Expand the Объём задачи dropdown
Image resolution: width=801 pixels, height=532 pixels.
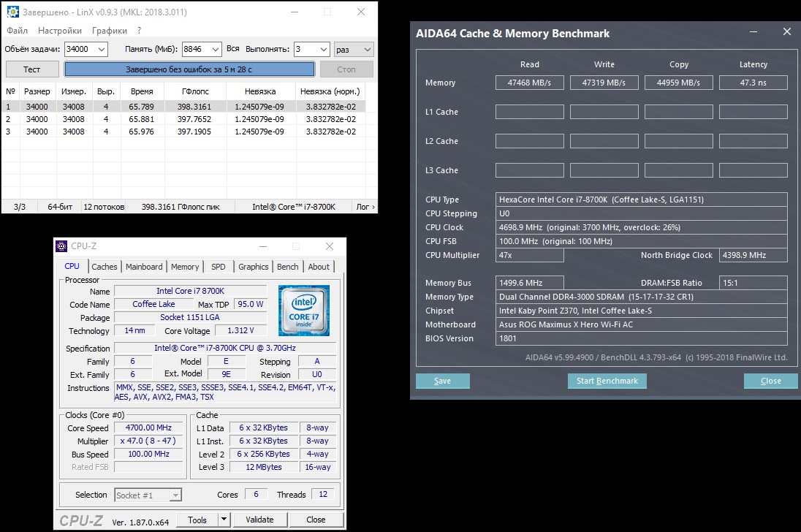[x=102, y=49]
